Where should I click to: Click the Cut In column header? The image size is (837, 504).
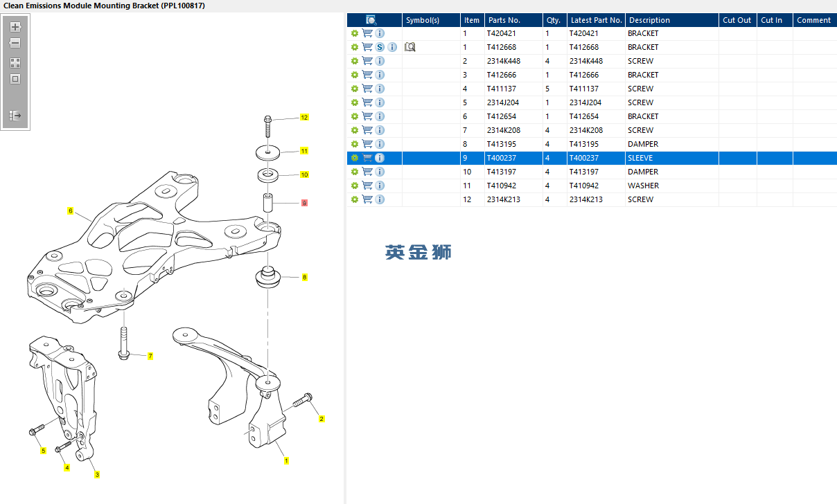[x=775, y=20]
